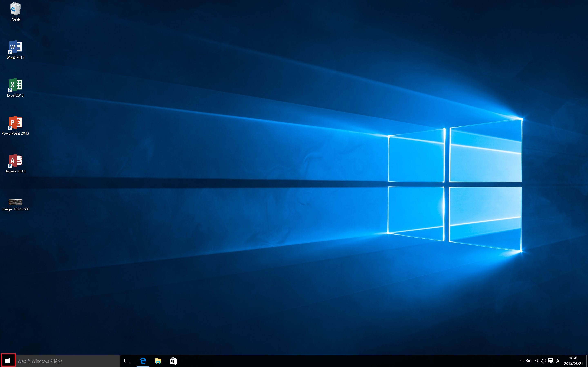Open the Wi-Fi network flyout
588x367 pixels.
tap(536, 361)
